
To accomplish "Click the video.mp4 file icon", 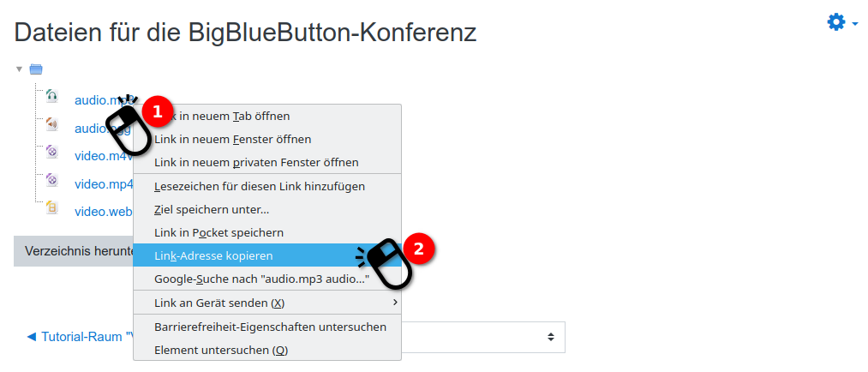I will pyautogui.click(x=52, y=180).
